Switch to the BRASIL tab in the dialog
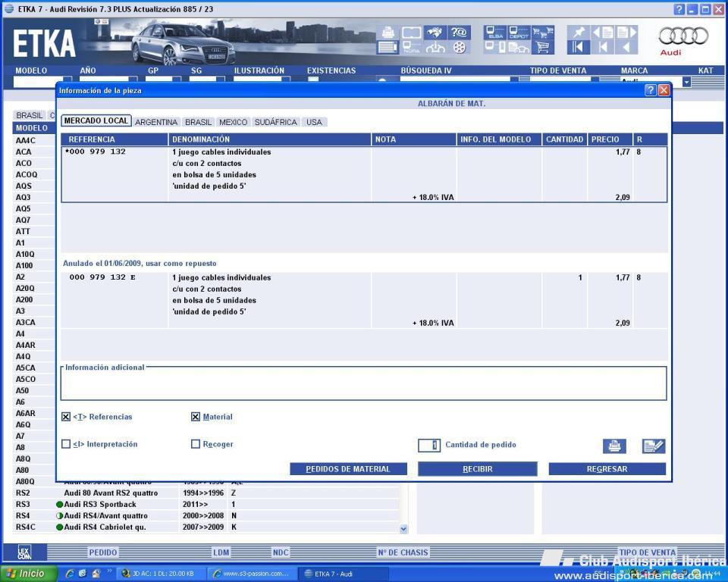This screenshot has height=582, width=728. click(198, 122)
